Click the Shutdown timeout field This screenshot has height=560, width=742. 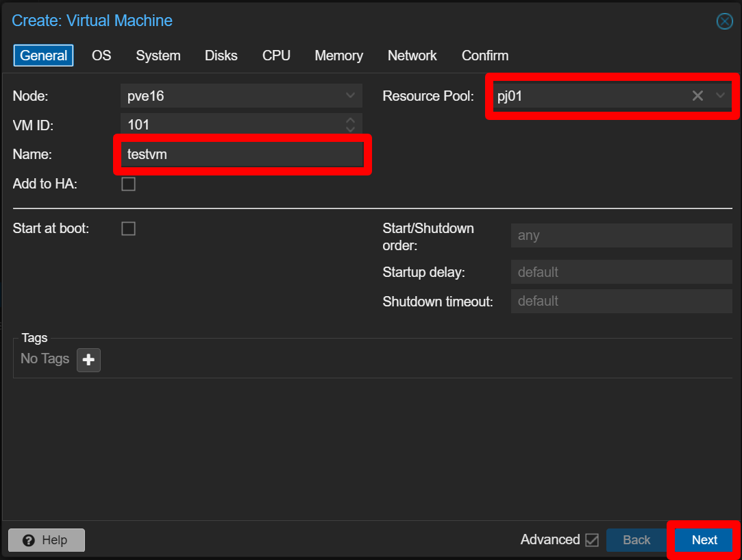click(x=621, y=301)
